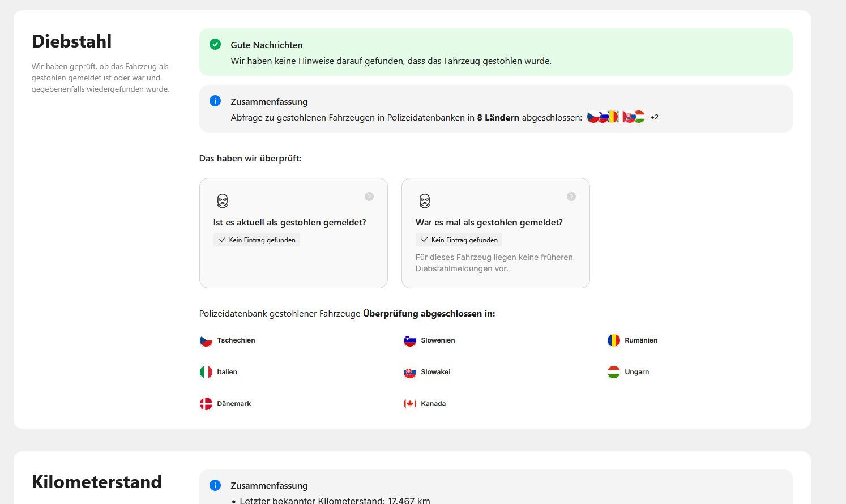
Task: Click the blue info icon in Diebstahl Zusammenfassung
Action: click(215, 101)
